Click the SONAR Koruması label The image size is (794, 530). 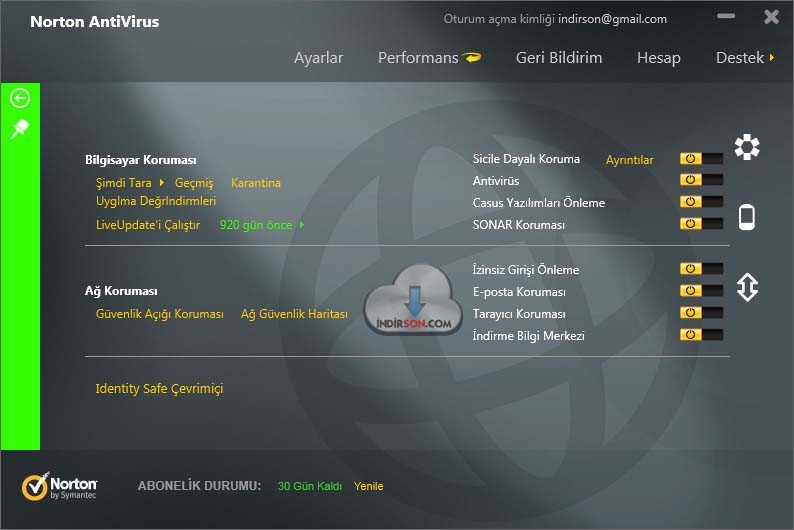pos(519,225)
